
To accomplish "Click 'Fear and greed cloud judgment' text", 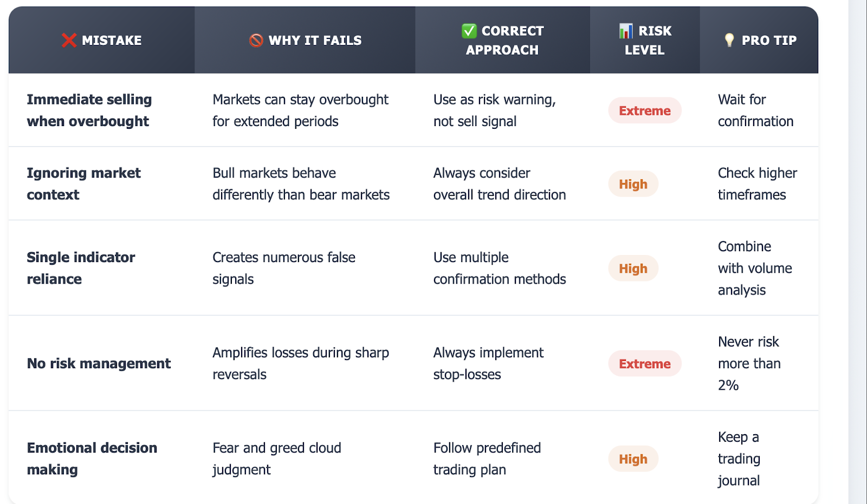I will click(x=277, y=459).
